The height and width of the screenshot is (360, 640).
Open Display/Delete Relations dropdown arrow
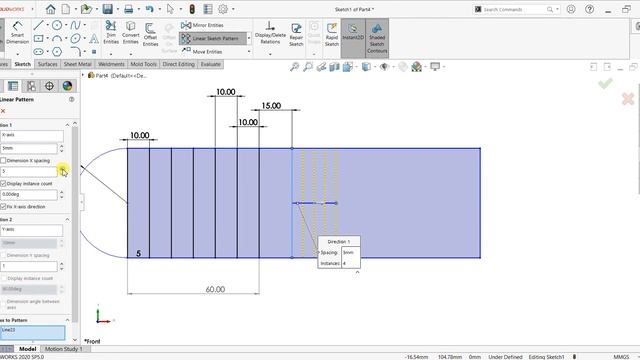[270, 54]
